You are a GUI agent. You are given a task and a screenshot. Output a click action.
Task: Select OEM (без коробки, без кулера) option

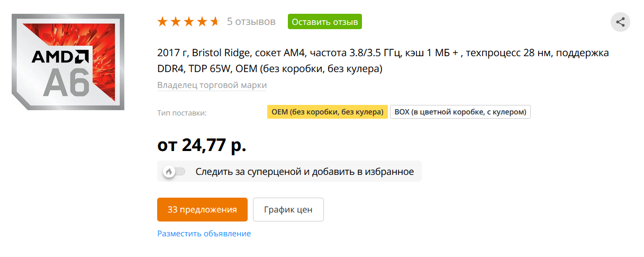point(327,112)
